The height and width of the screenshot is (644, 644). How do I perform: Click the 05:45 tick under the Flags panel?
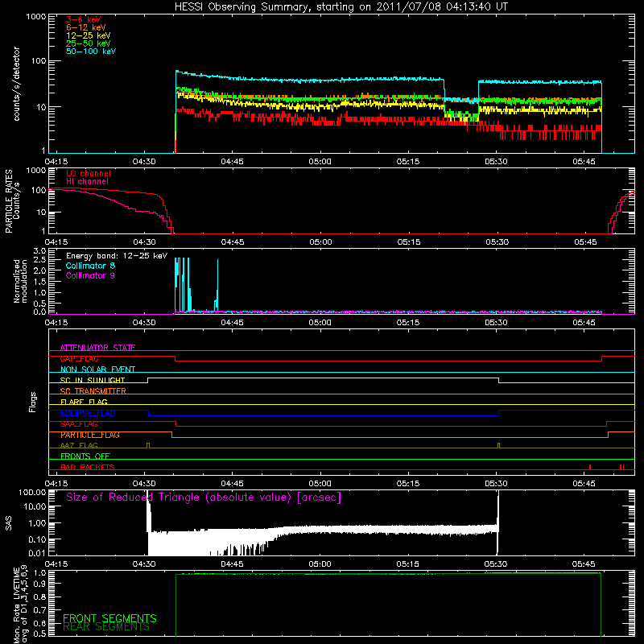584,484
